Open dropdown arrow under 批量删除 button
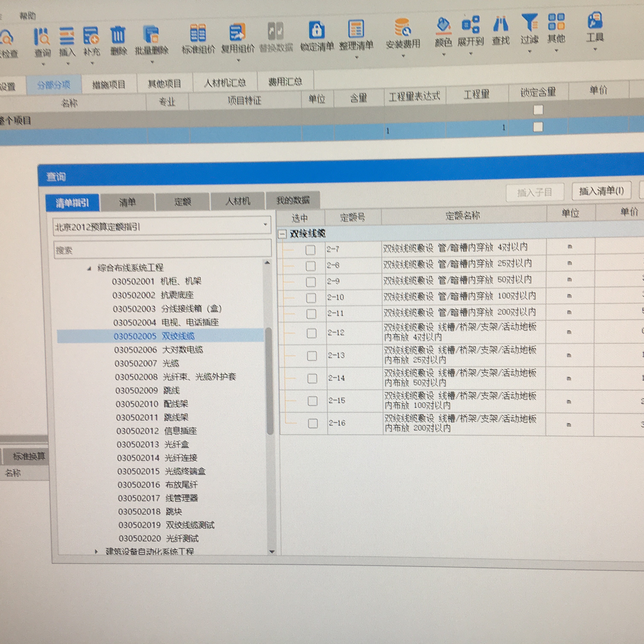The width and height of the screenshot is (644, 644). click(152, 62)
